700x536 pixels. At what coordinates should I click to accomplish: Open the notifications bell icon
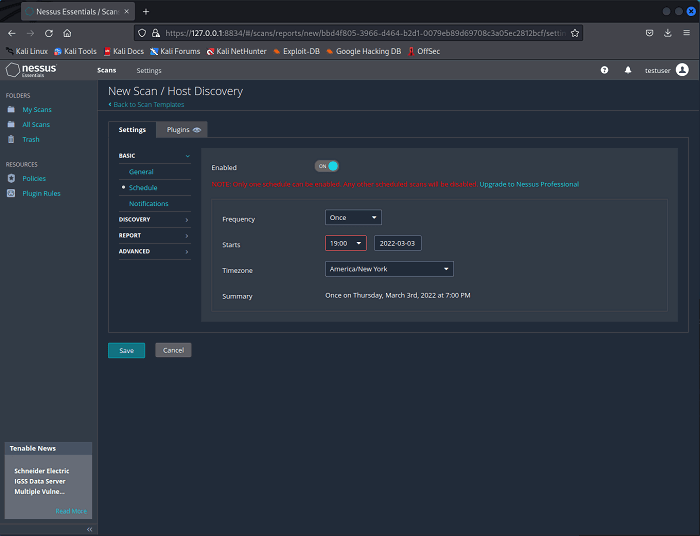tap(628, 70)
